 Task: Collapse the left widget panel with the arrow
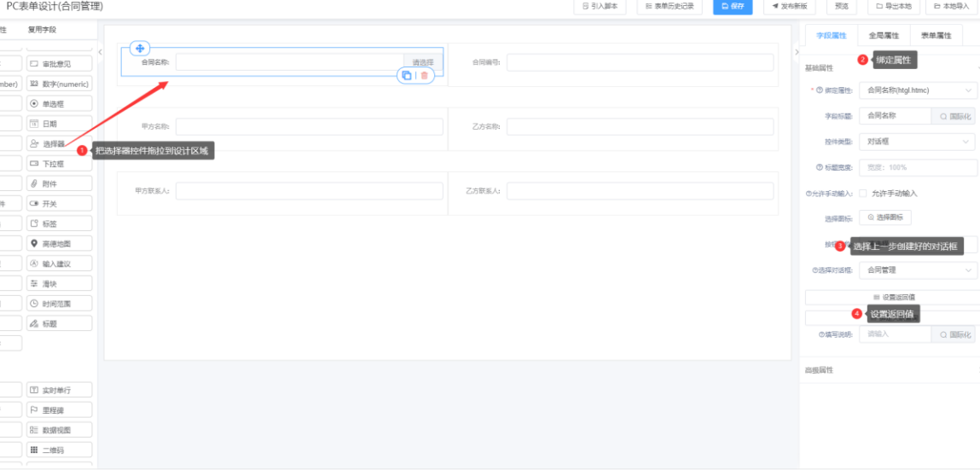point(101,52)
